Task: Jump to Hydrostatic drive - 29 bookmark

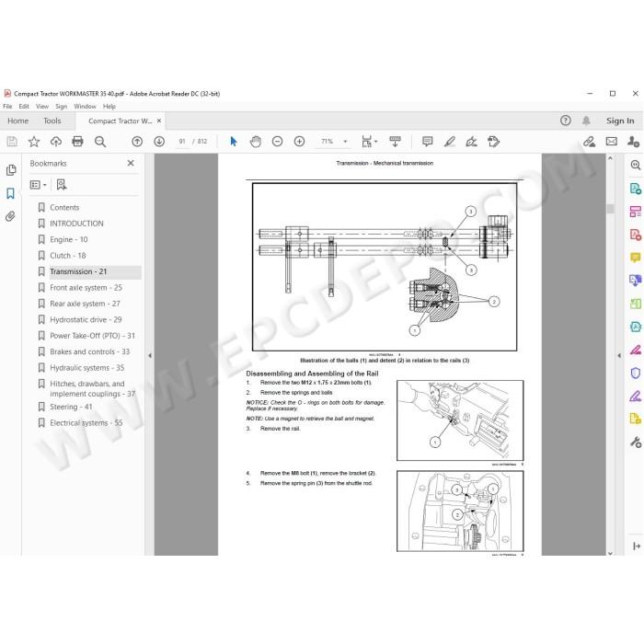Action: pos(86,319)
